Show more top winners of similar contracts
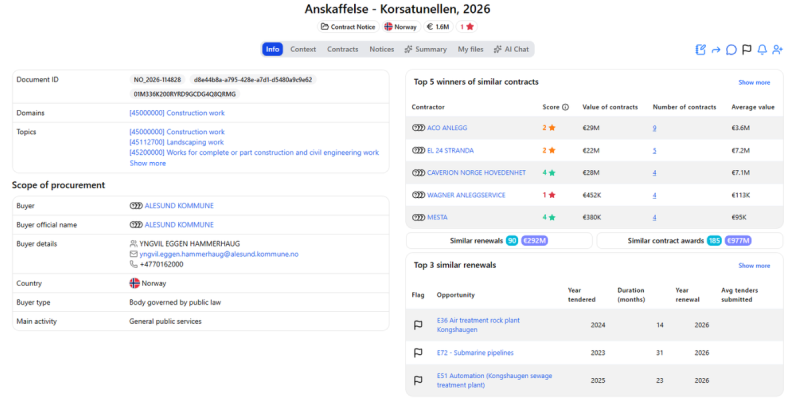The image size is (800, 400). 754,82
